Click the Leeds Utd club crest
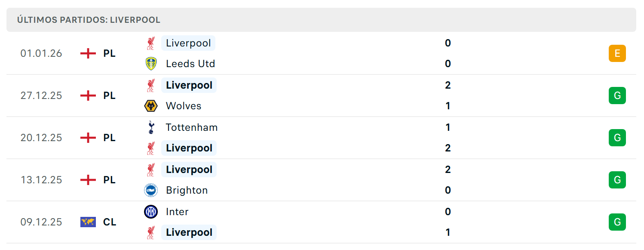This screenshot has width=644, height=250. coord(151,64)
